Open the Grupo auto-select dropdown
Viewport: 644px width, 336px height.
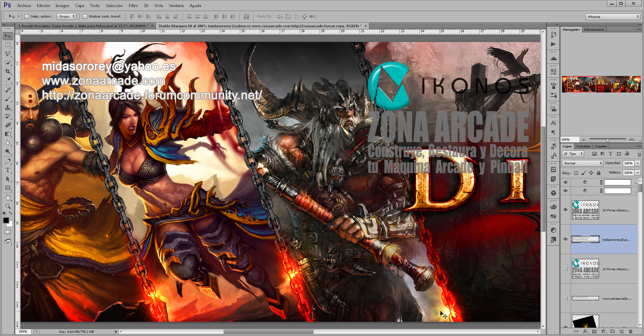point(67,16)
